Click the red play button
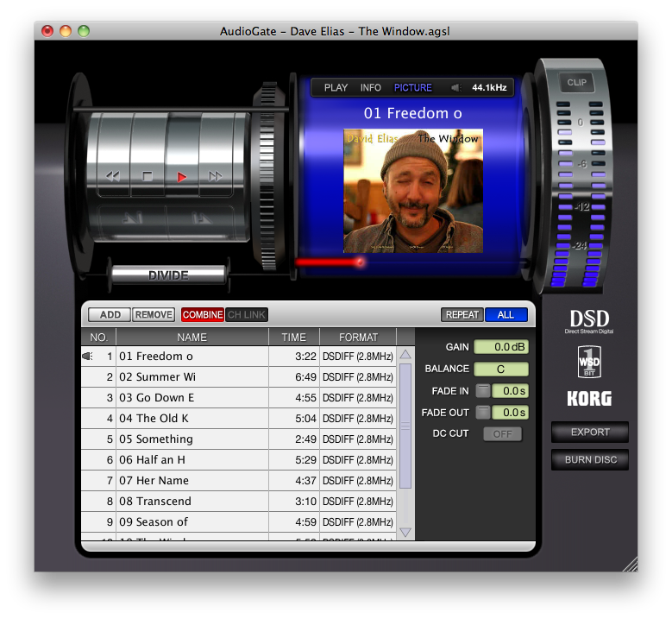 182,177
